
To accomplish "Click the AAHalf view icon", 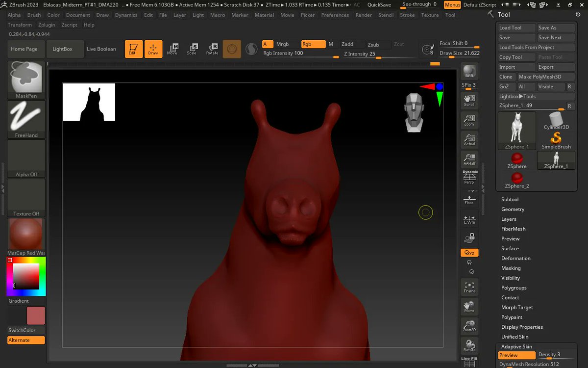I will click(469, 159).
